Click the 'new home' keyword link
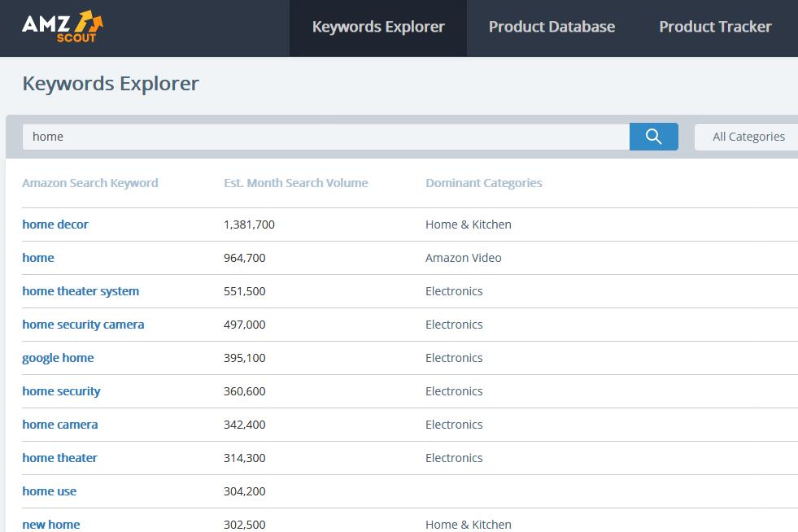 click(51, 525)
